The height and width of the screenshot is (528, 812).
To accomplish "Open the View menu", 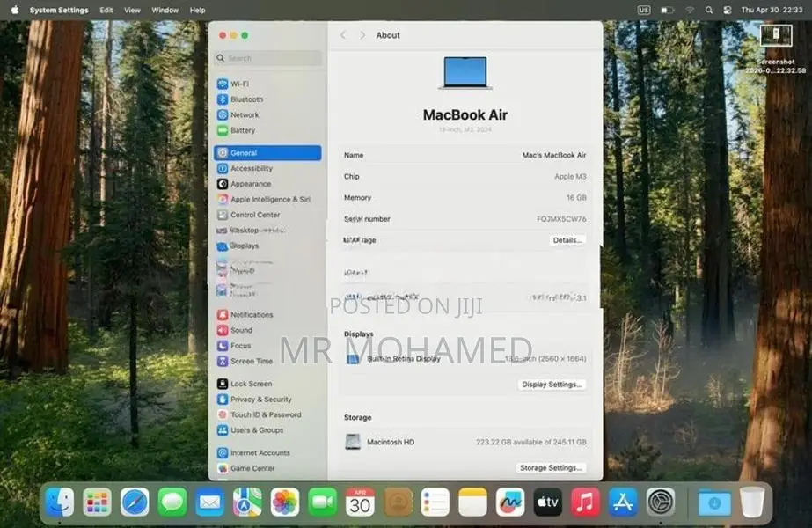I will click(x=132, y=10).
